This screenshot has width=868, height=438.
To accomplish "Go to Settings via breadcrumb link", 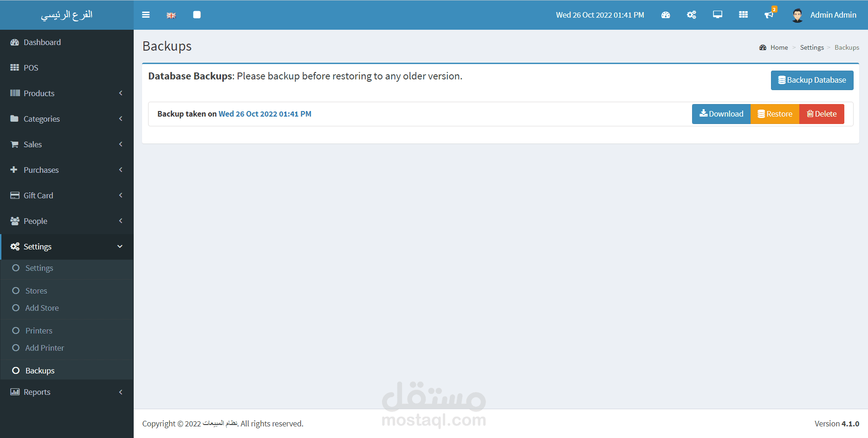I will click(x=812, y=47).
